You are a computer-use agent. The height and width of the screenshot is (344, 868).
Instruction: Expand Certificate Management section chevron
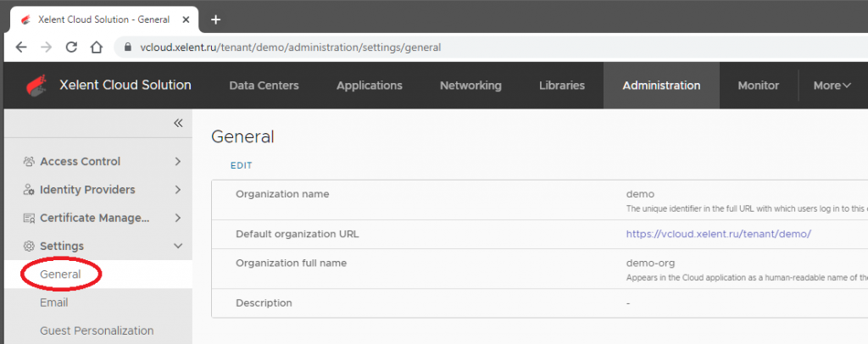click(178, 218)
